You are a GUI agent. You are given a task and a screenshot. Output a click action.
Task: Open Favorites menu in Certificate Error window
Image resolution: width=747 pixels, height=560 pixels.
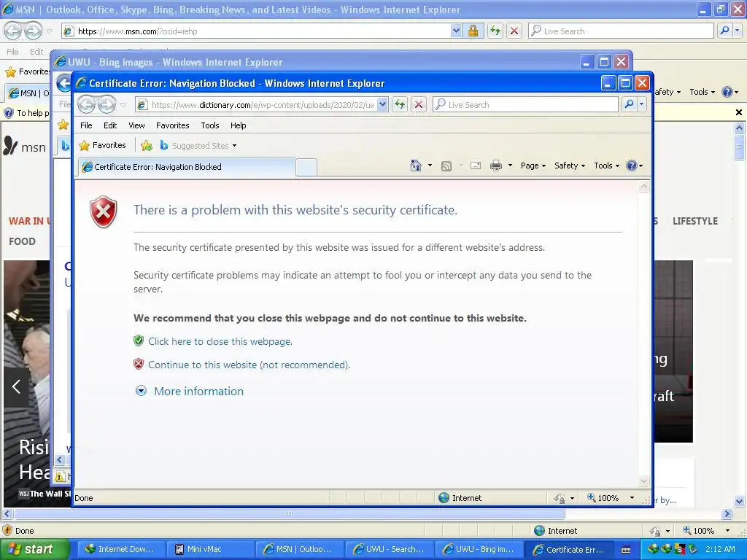pos(172,125)
